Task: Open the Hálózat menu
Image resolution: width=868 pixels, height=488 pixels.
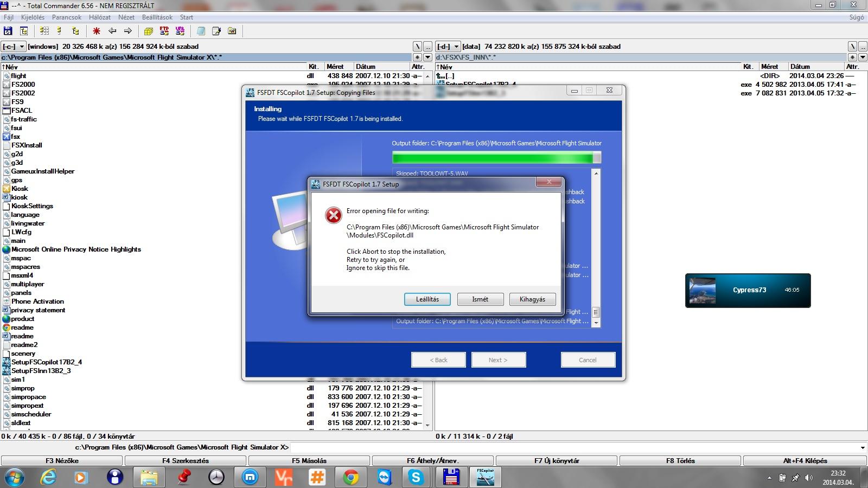Action: [100, 17]
